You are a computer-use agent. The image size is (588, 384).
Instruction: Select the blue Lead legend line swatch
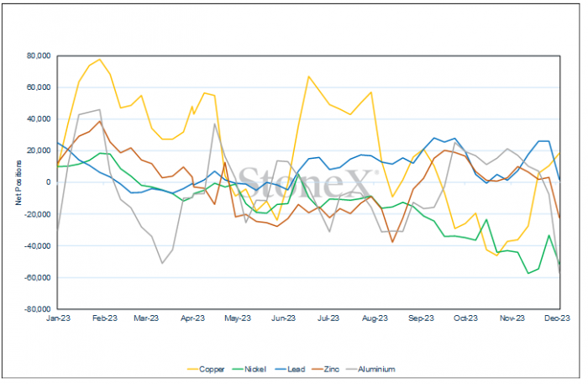[x=281, y=370]
